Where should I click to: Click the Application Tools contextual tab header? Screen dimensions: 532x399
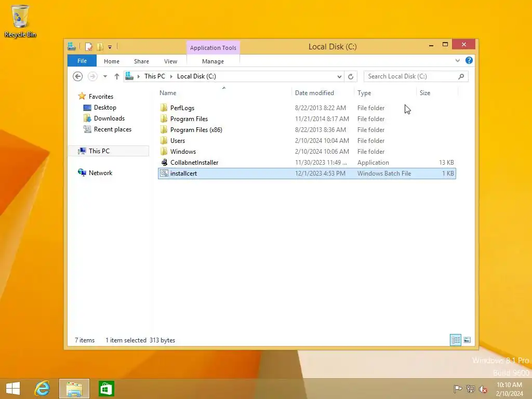213,48
